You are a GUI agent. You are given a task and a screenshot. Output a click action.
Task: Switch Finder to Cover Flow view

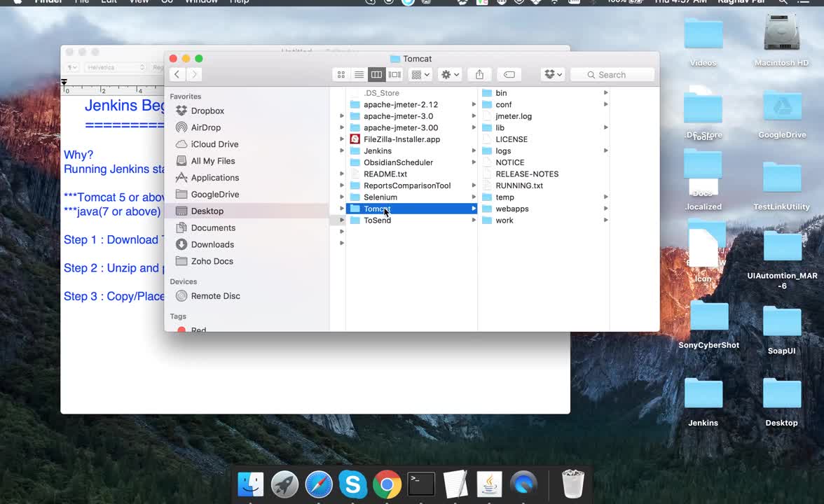(394, 74)
